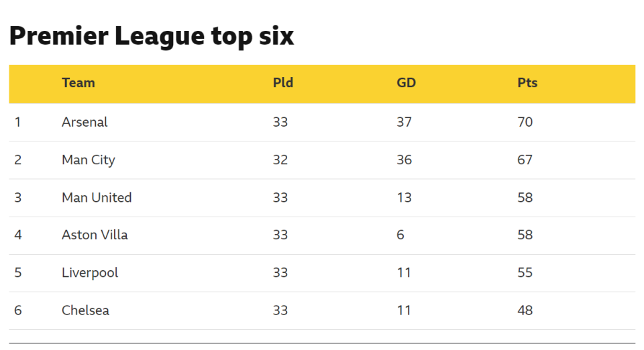The image size is (644, 350).
Task: Select the Man City team name
Action: click(x=89, y=160)
